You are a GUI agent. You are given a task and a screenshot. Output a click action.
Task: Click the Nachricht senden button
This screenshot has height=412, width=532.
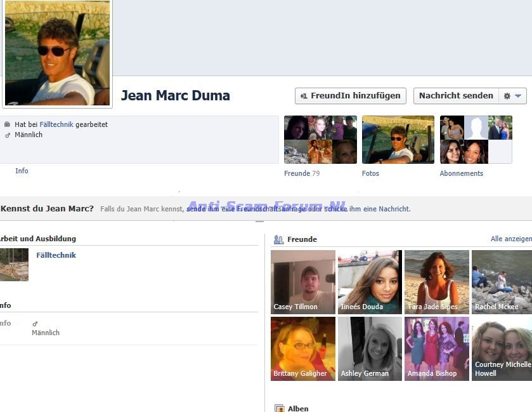click(455, 96)
